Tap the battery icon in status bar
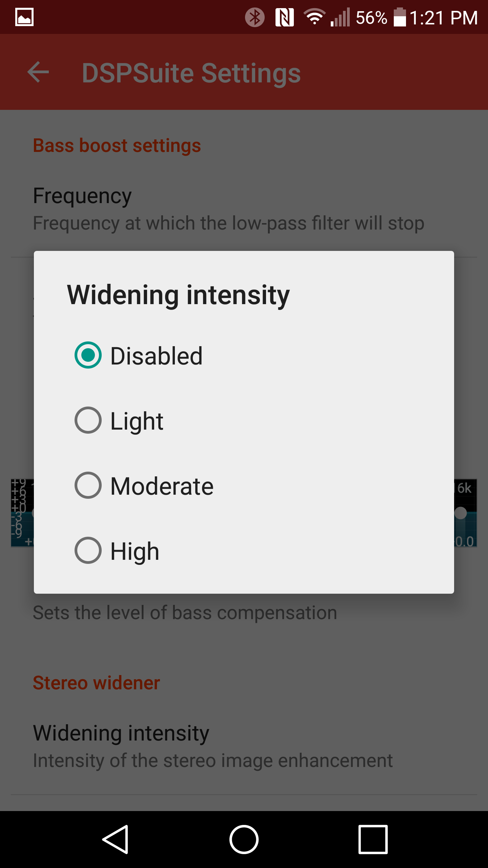Viewport: 488px width, 868px height. 400,17
